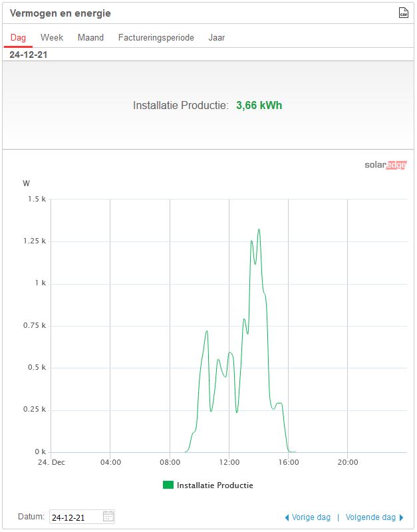Switch to the Week tab
Image resolution: width=417 pixels, height=532 pixels.
[52, 38]
